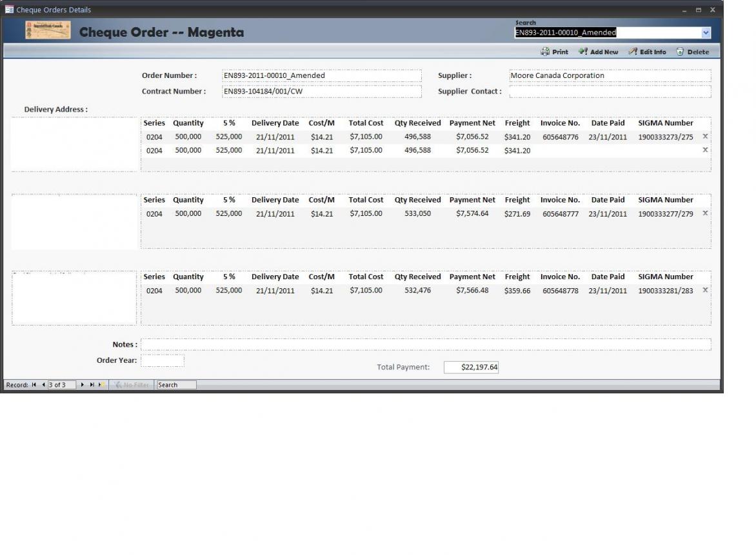This screenshot has height=555, width=756.
Task: Click the second delivery address box
Action: pyautogui.click(x=74, y=222)
